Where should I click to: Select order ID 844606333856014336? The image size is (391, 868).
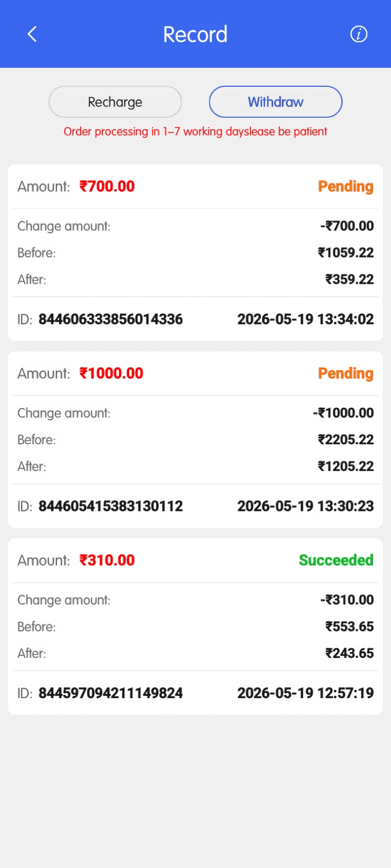tap(111, 319)
